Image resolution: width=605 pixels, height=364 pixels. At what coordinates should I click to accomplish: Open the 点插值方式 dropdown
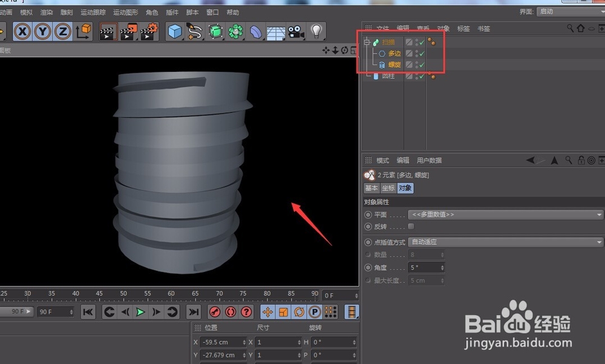pos(505,242)
